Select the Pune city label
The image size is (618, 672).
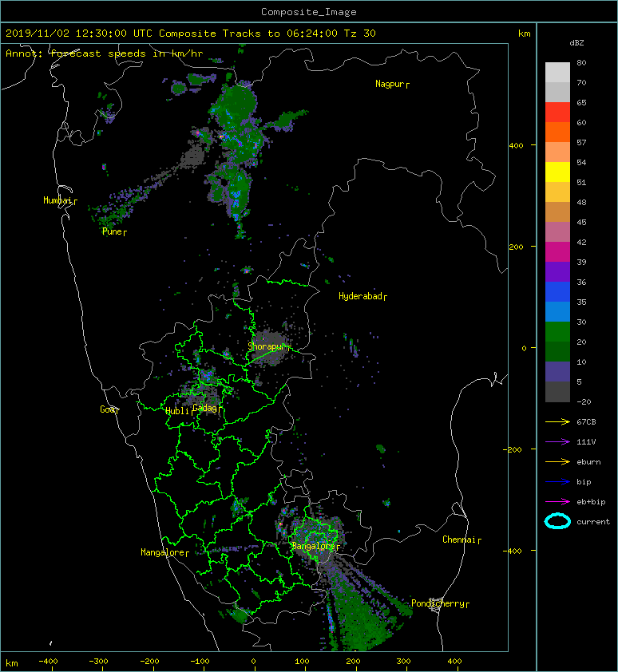113,231
